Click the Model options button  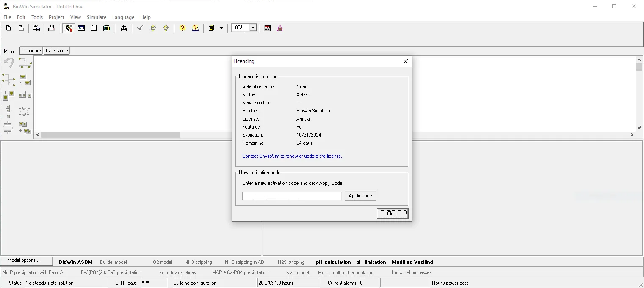point(27,261)
